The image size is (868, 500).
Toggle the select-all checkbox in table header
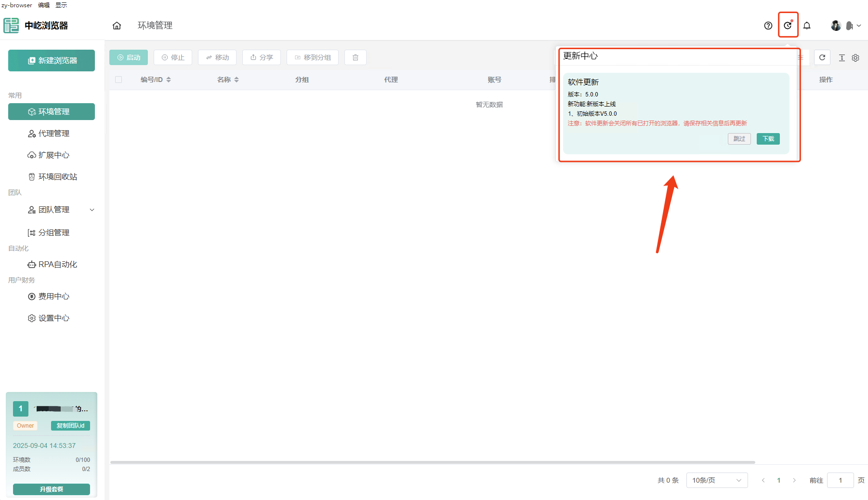(118, 80)
